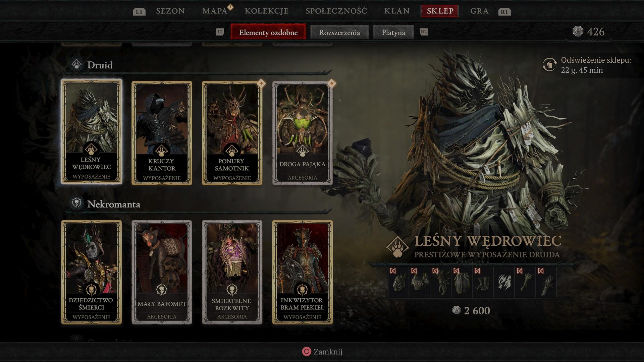Click the Nekromanta skull section emblem

coord(77,203)
